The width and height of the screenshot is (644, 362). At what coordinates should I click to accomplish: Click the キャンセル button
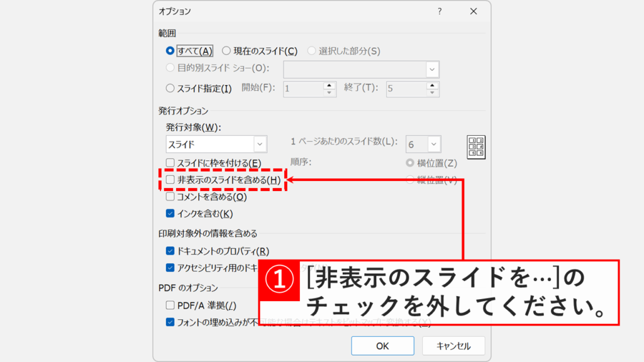pyautogui.click(x=454, y=346)
